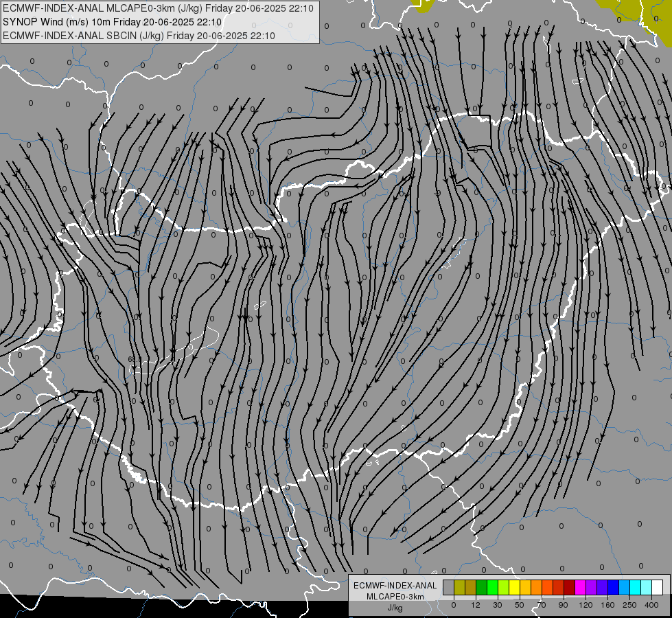Click the J/kg unit label in legend

(395, 608)
